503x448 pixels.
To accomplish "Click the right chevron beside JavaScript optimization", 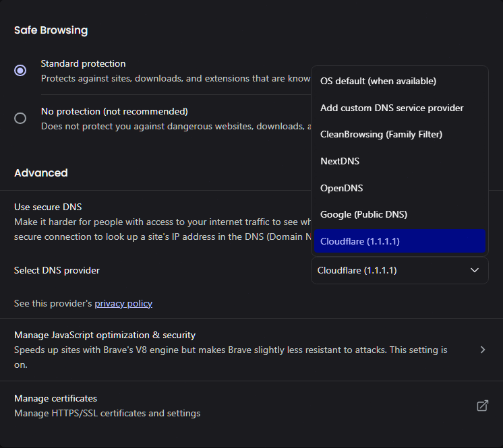I will (x=482, y=350).
